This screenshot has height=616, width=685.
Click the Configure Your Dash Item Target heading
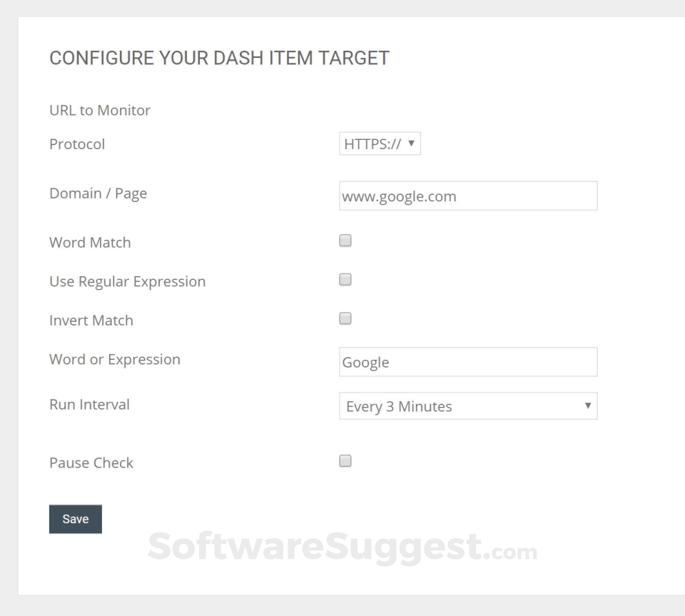click(219, 59)
